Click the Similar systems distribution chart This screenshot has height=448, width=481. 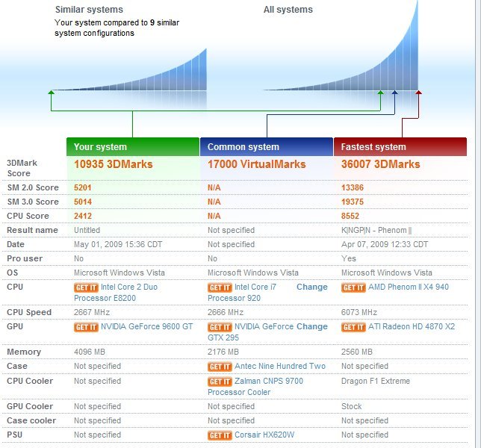[130, 69]
